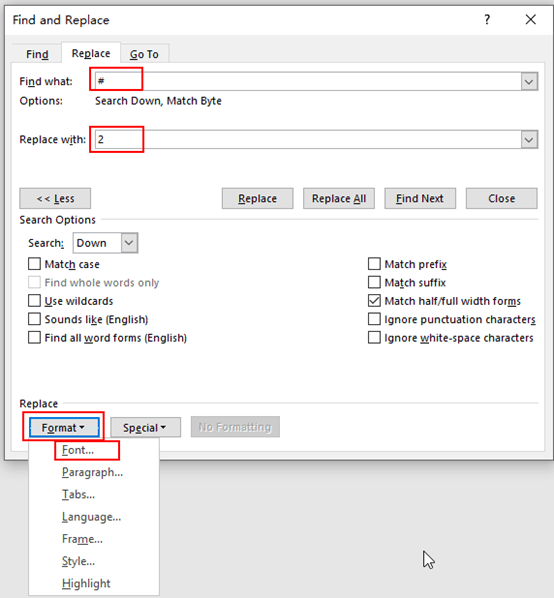Tick the Match prefix checkbox

pos(374,264)
